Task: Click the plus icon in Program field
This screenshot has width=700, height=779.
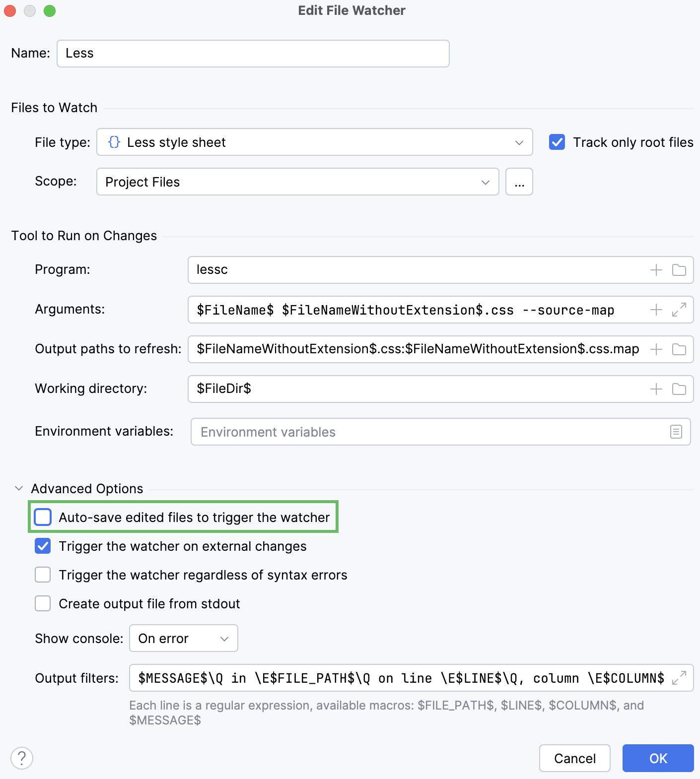Action: pos(656,270)
